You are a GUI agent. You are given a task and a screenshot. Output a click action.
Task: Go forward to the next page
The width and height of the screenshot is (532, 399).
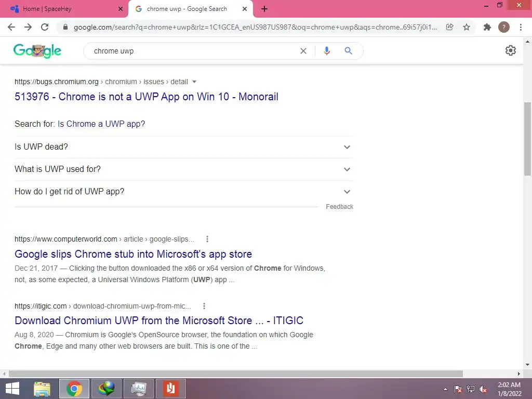click(x=28, y=27)
